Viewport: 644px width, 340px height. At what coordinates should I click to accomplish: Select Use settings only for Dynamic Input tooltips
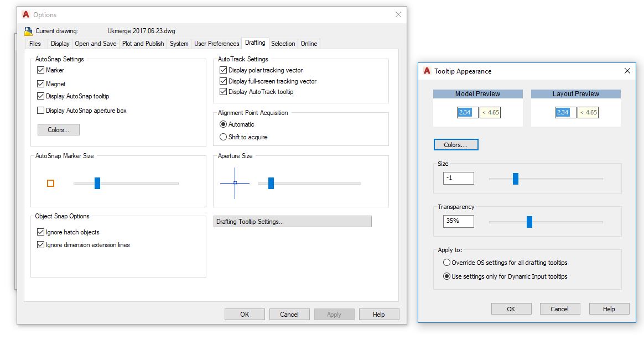pos(446,276)
